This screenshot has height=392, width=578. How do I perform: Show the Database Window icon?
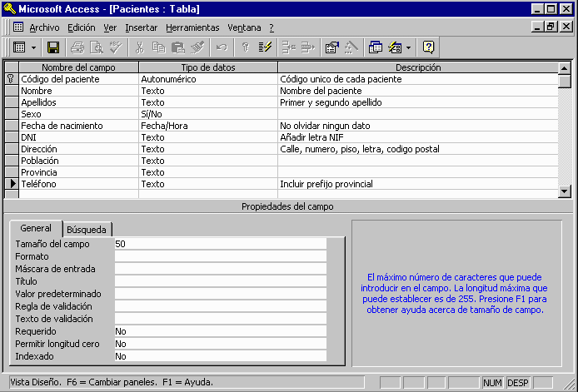(376, 47)
